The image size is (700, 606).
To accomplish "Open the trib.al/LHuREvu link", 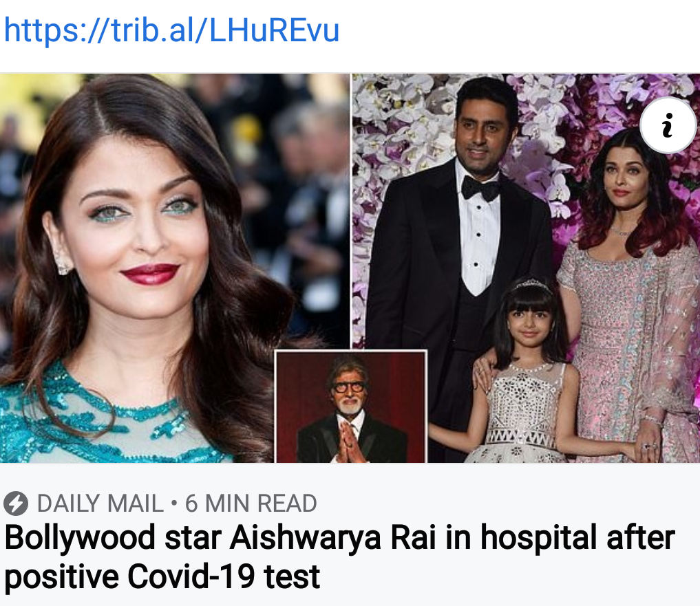I will 172,30.
